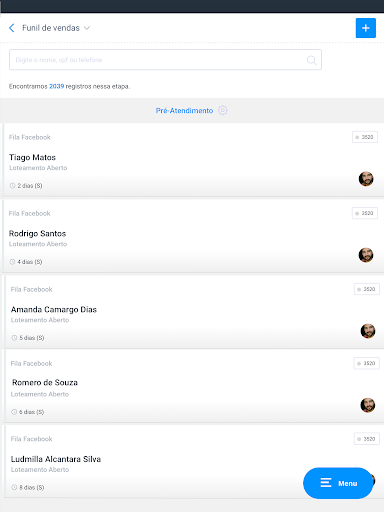Go back with the left chevron arrow
384x512 pixels.
(12, 28)
